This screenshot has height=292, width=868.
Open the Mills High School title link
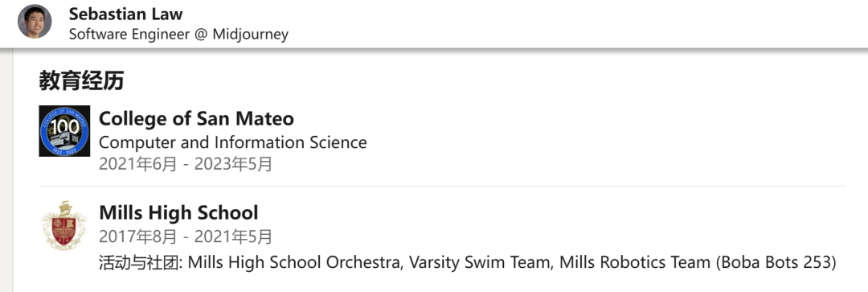coord(178,212)
